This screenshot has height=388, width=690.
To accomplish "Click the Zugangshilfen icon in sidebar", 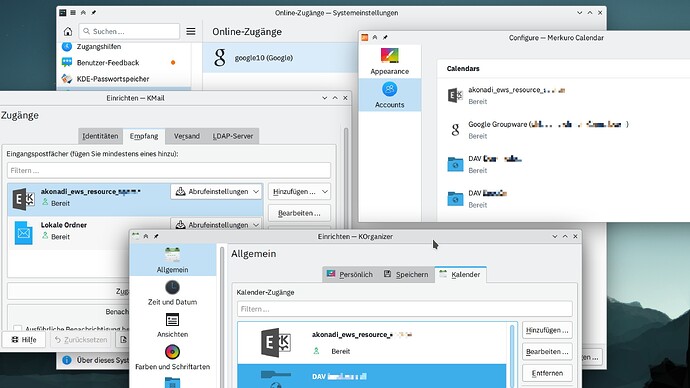I will pyautogui.click(x=67, y=46).
